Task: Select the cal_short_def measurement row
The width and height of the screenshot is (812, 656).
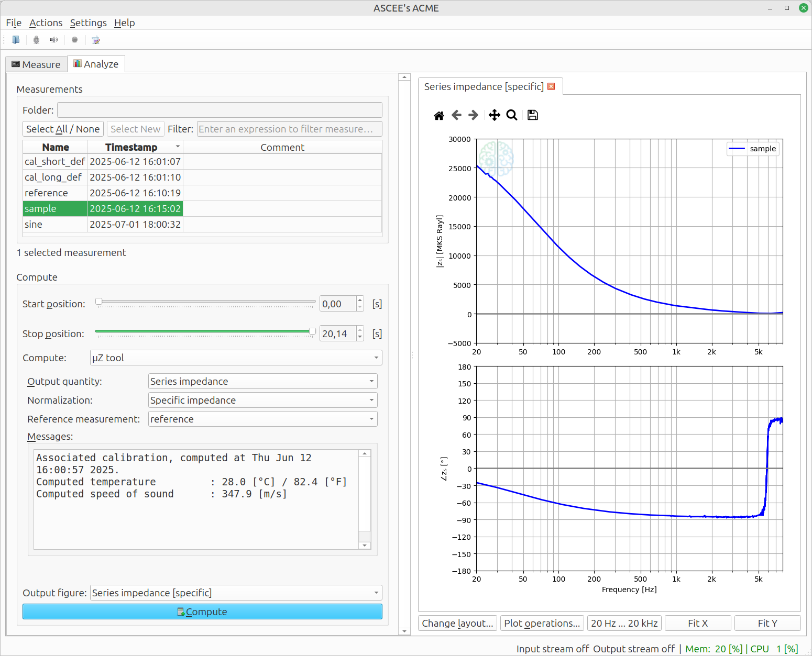Action: click(x=202, y=161)
